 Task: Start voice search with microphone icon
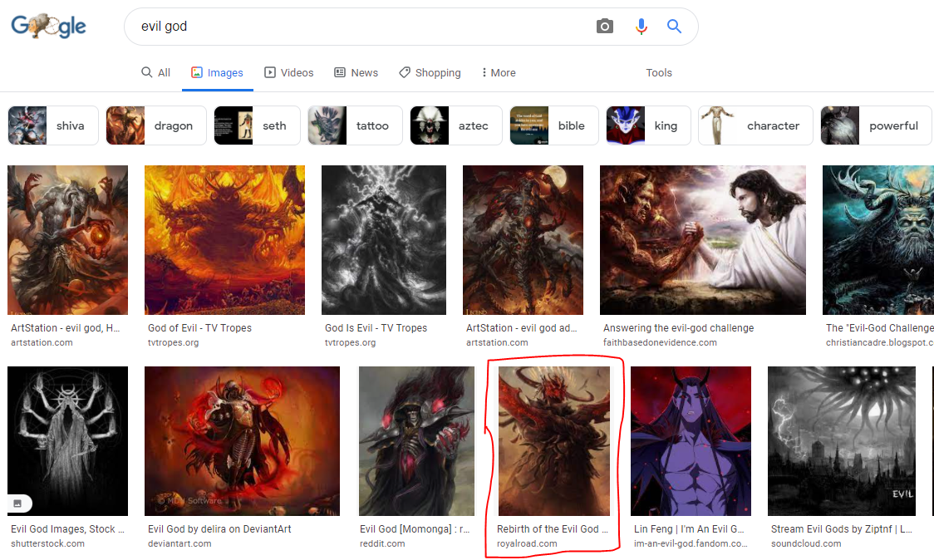coord(641,27)
